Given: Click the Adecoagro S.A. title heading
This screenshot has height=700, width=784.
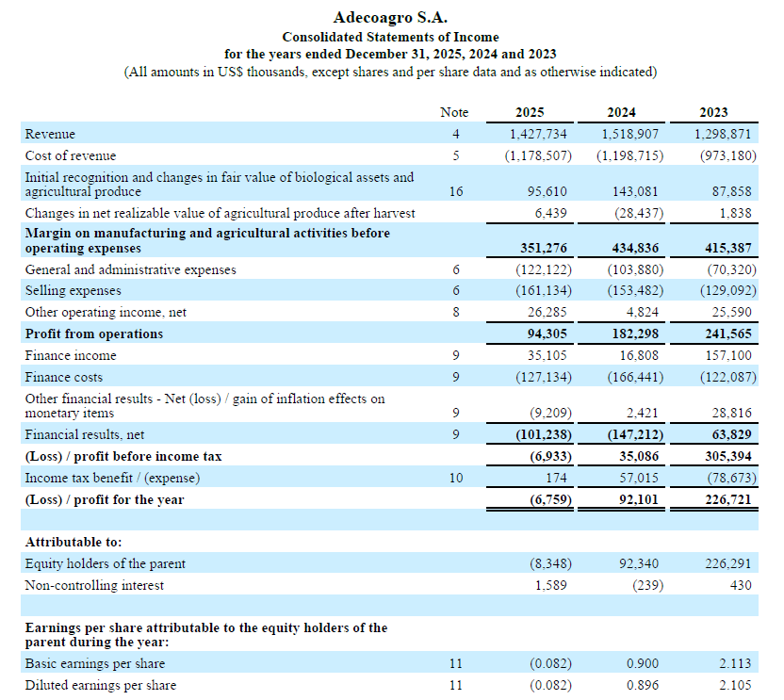Looking at the screenshot, I should [x=391, y=17].
